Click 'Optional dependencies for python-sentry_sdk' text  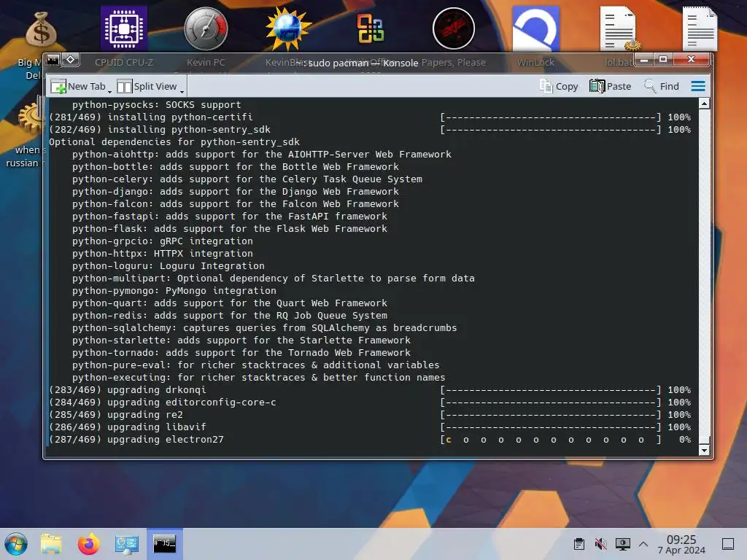coord(174,142)
